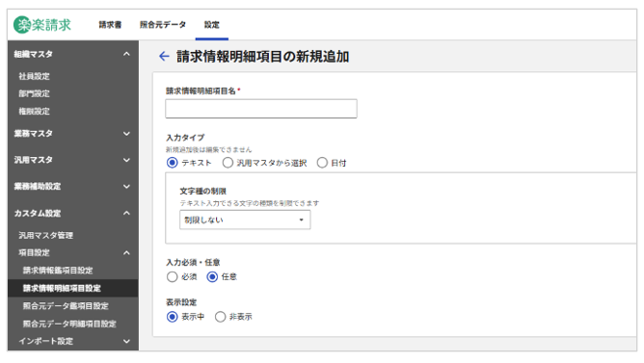644x363 pixels.
Task: Collapse the 項目設定 submenu chevron
Action: (x=126, y=252)
